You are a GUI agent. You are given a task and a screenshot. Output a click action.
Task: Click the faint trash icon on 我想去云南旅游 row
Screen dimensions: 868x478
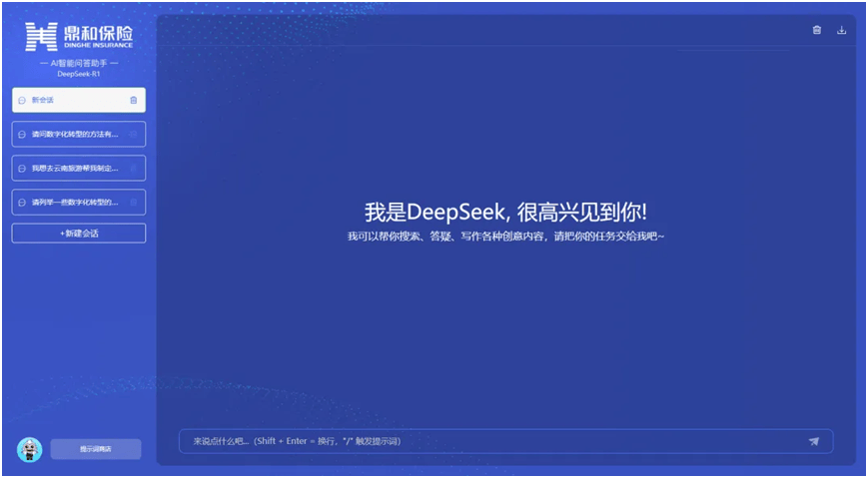(x=134, y=169)
